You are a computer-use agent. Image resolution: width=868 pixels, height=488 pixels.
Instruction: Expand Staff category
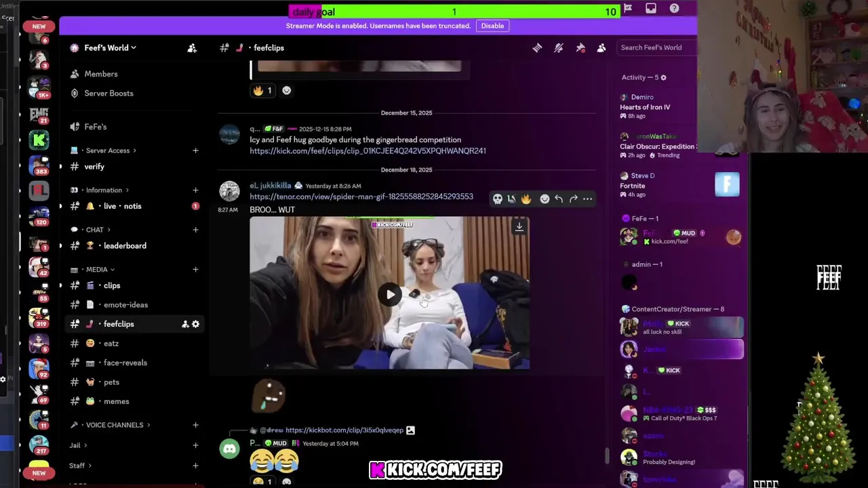point(80,466)
